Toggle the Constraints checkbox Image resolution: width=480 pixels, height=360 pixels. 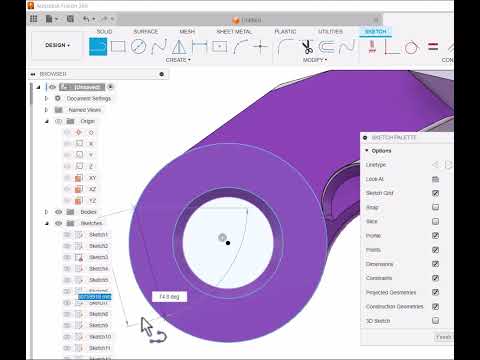pyautogui.click(x=435, y=278)
